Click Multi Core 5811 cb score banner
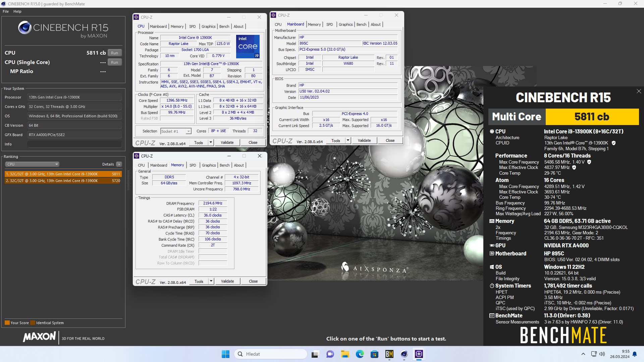 pyautogui.click(x=563, y=117)
